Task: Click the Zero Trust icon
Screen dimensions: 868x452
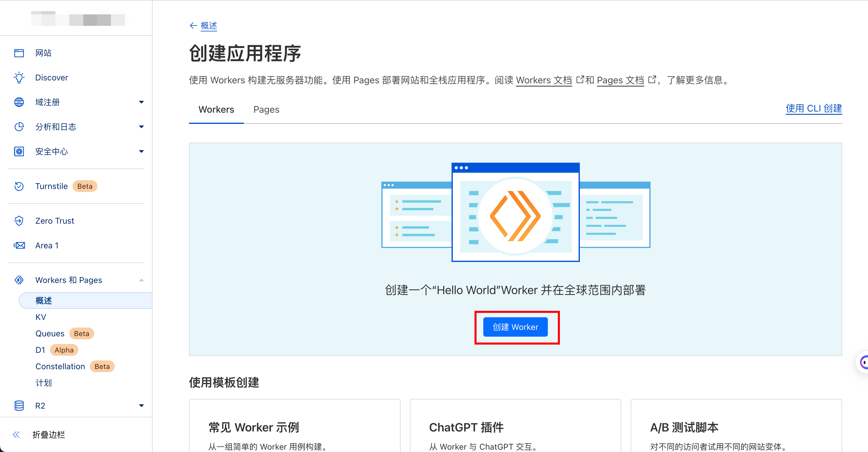Action: click(x=19, y=221)
